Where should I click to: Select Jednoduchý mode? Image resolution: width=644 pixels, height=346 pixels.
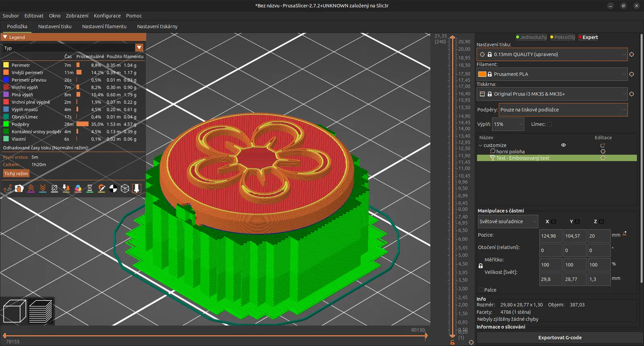click(x=531, y=37)
